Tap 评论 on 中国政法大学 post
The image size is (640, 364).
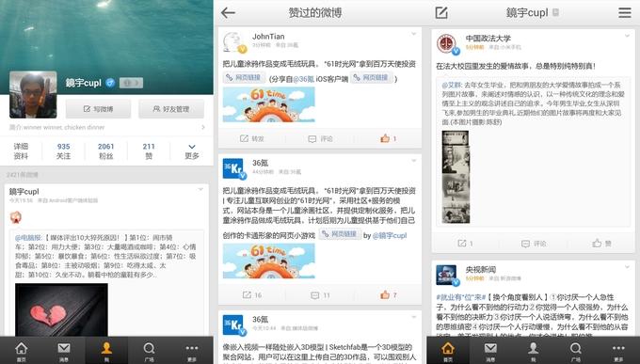534,244
